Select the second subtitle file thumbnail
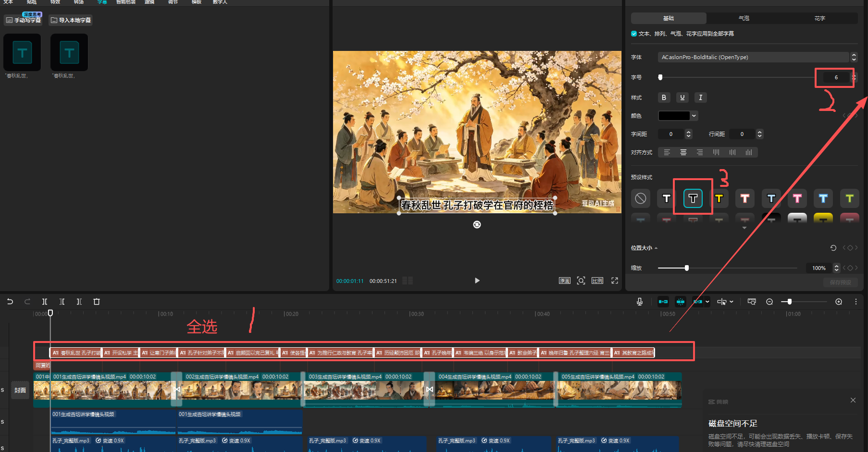This screenshot has height=452, width=868. pos(69,52)
